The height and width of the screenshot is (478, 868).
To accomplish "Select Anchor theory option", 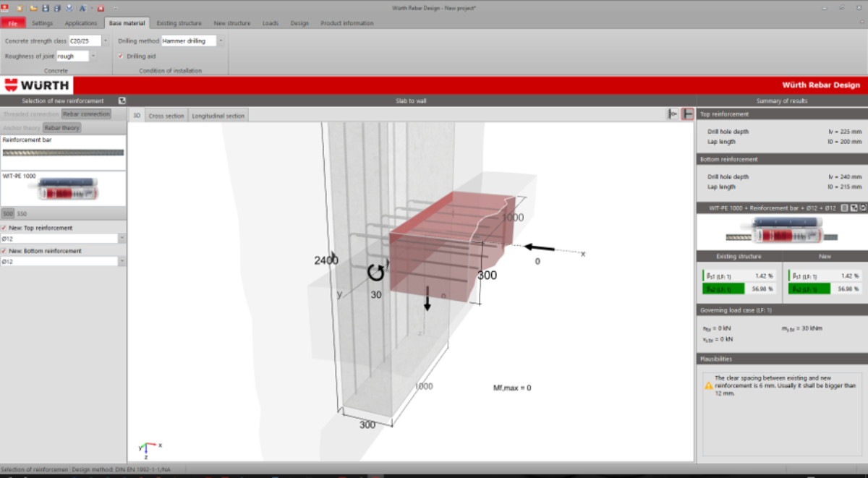I will click(22, 128).
